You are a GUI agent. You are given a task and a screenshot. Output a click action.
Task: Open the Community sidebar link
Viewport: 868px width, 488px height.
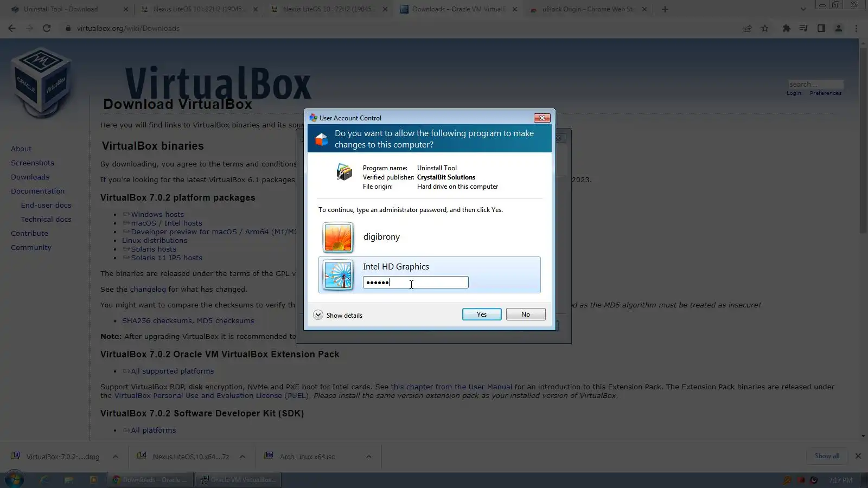pos(31,248)
